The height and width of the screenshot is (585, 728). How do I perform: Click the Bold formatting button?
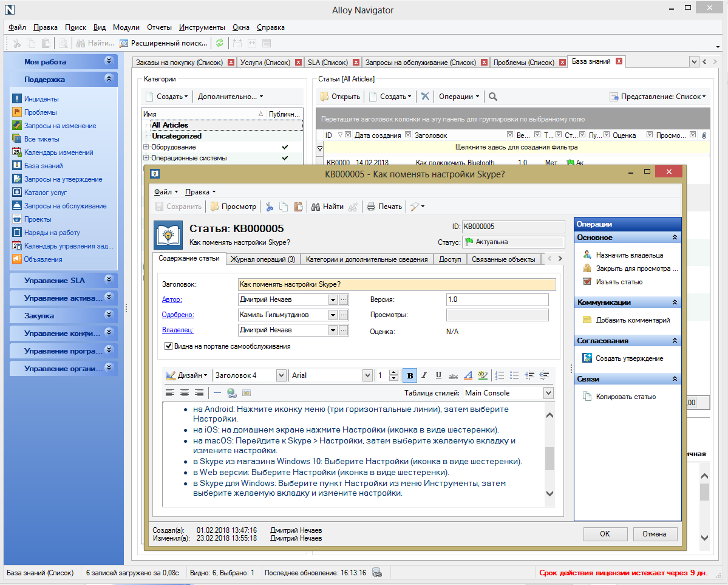[410, 375]
